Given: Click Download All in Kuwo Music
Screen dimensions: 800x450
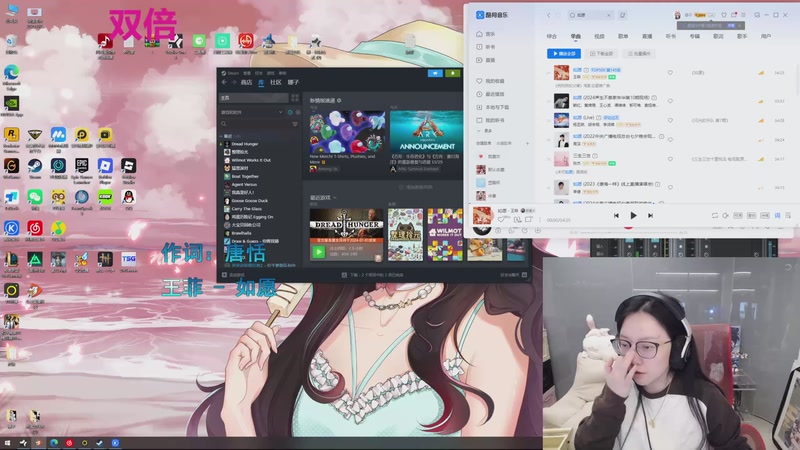Looking at the screenshot, I should click(601, 54).
